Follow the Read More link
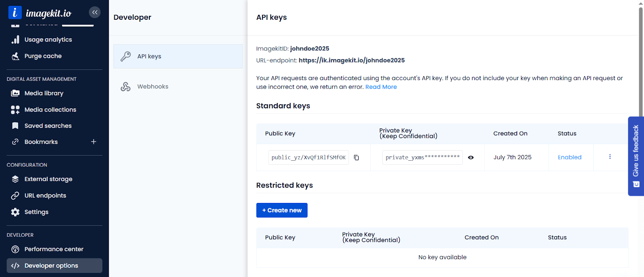644x277 pixels. [x=381, y=87]
